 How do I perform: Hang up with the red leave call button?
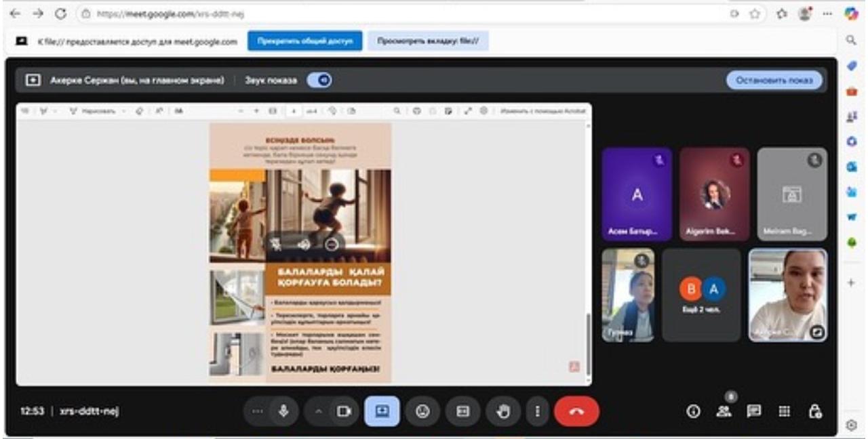(576, 411)
